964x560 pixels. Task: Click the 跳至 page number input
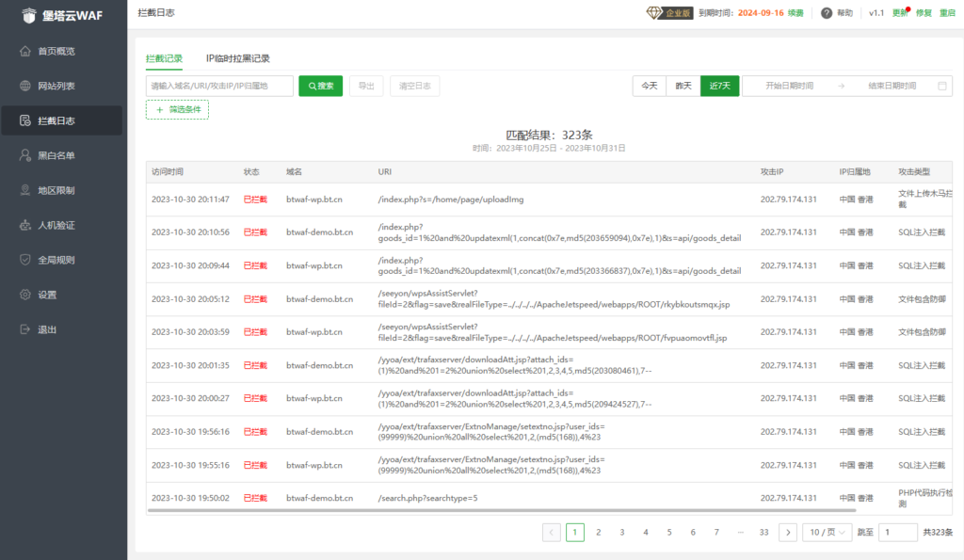click(897, 533)
